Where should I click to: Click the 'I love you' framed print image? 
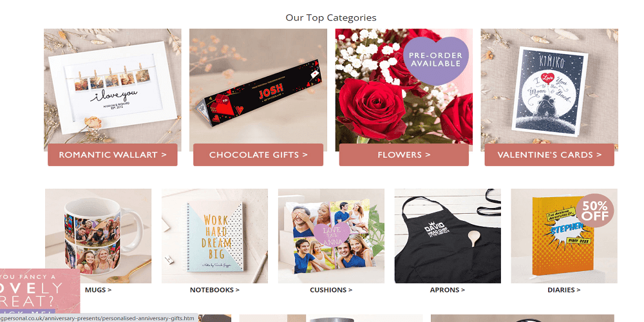pyautogui.click(x=113, y=86)
